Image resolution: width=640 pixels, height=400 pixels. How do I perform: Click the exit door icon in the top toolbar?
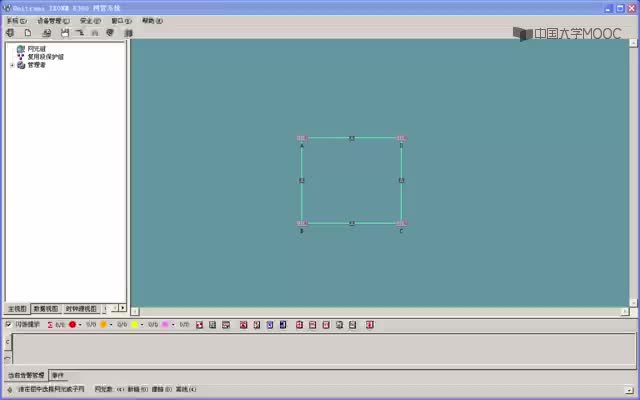tap(10, 33)
